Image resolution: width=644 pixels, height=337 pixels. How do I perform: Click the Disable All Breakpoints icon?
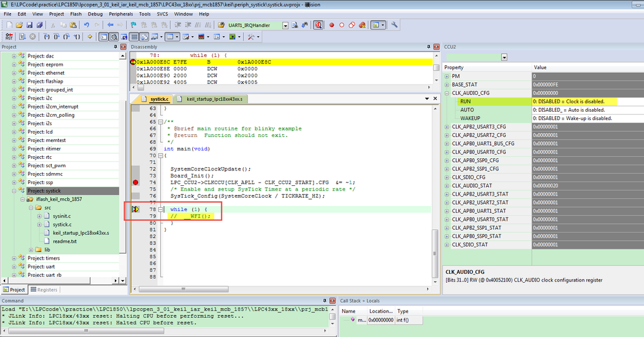pyautogui.click(x=352, y=25)
